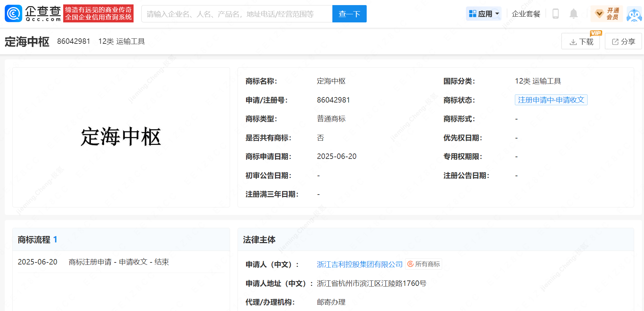Select the 商标名称 value 定海中枢

331,81
